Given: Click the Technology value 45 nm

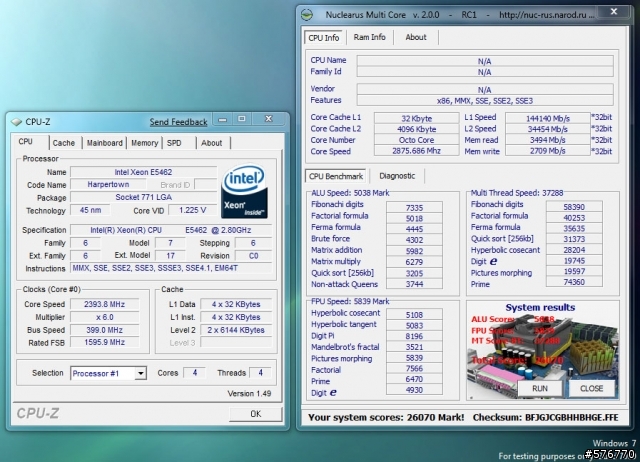Looking at the screenshot, I should coord(90,210).
